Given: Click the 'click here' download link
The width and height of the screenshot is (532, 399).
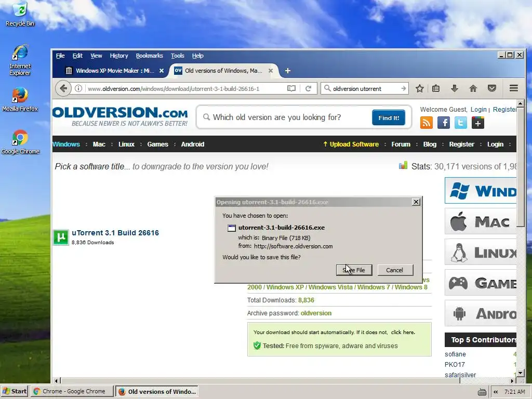Looking at the screenshot, I should coord(403,332).
